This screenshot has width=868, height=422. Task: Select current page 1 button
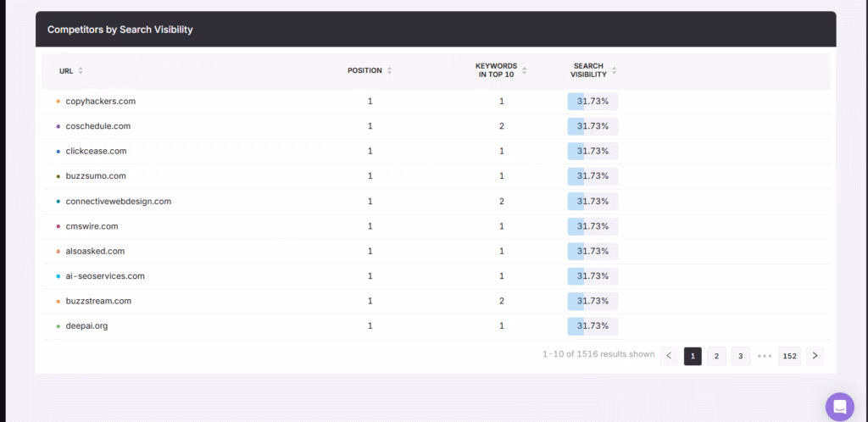pyautogui.click(x=693, y=356)
